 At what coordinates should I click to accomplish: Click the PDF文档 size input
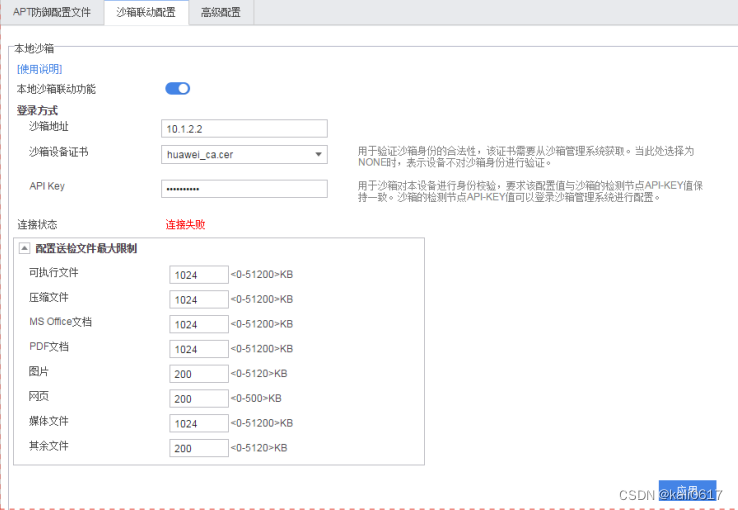coord(199,349)
